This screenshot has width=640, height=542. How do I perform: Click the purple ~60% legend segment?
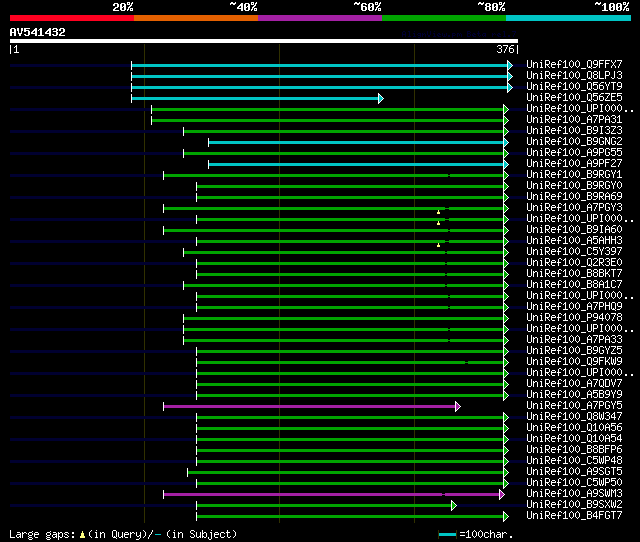click(x=320, y=18)
